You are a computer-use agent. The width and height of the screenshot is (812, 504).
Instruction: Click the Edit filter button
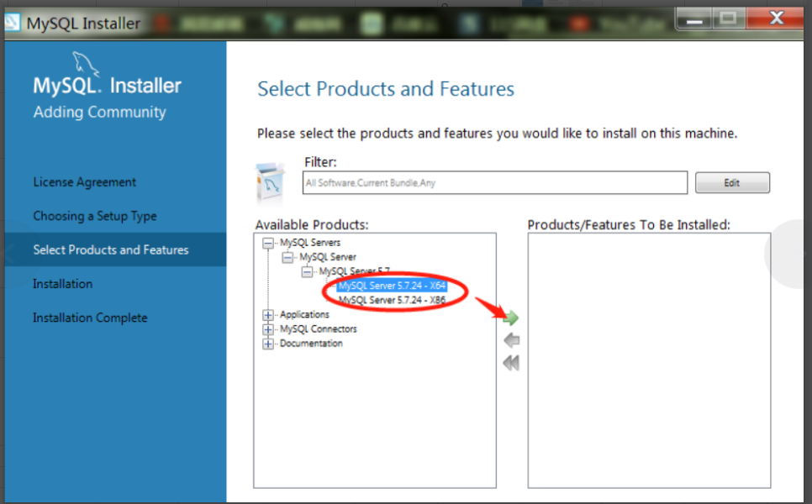(x=732, y=182)
